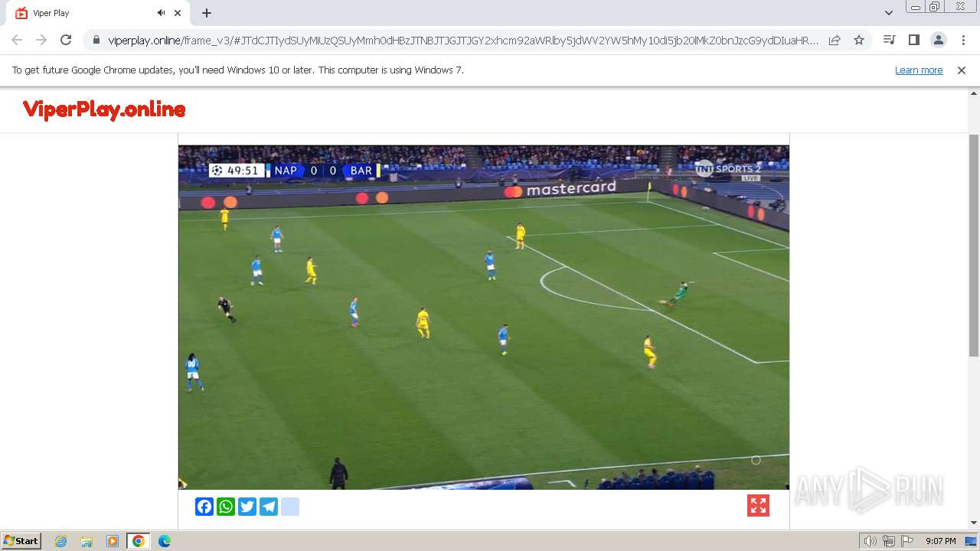Image resolution: width=980 pixels, height=551 pixels.
Task: Launch Internet Explorer from taskbar
Action: [61, 541]
